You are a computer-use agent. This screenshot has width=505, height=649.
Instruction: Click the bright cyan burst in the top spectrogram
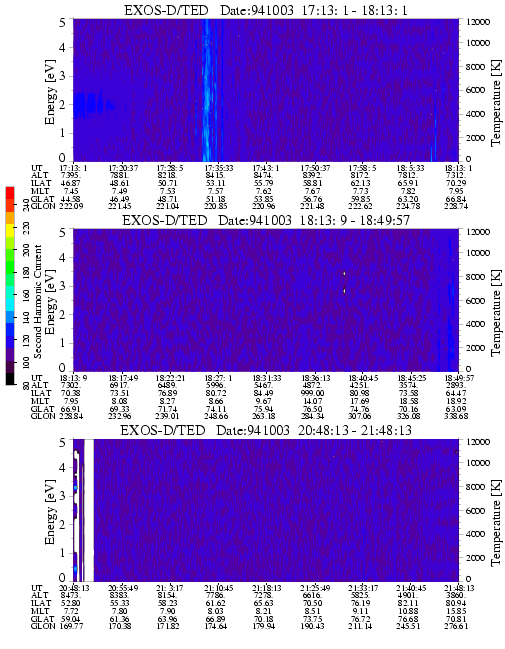(208, 90)
